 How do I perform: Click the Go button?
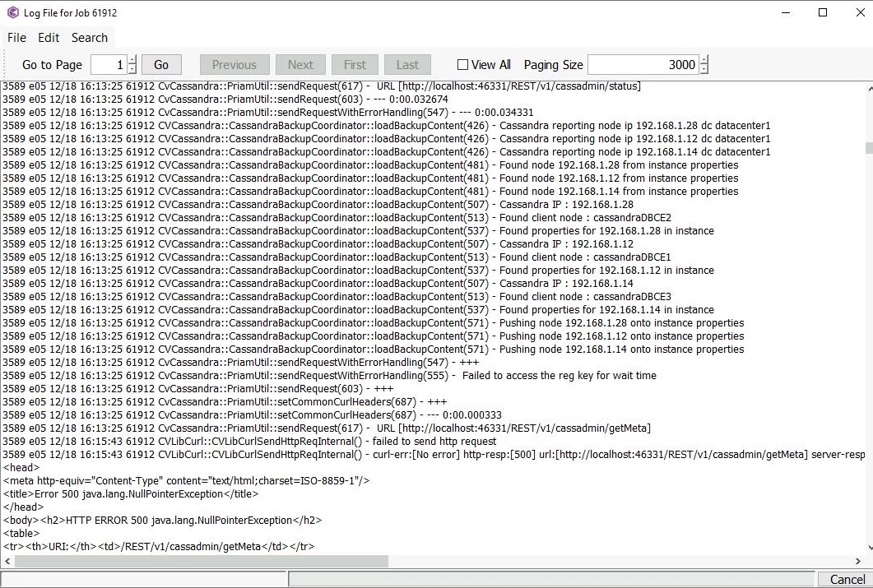tap(161, 64)
